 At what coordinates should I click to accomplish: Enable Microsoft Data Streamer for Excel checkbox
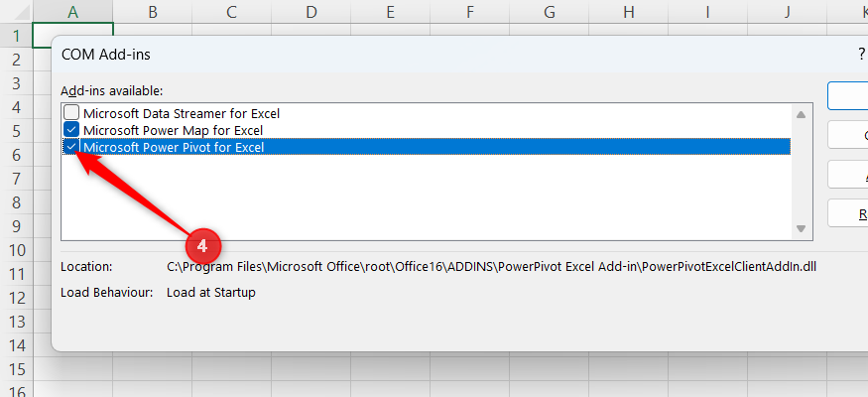pyautogui.click(x=71, y=113)
